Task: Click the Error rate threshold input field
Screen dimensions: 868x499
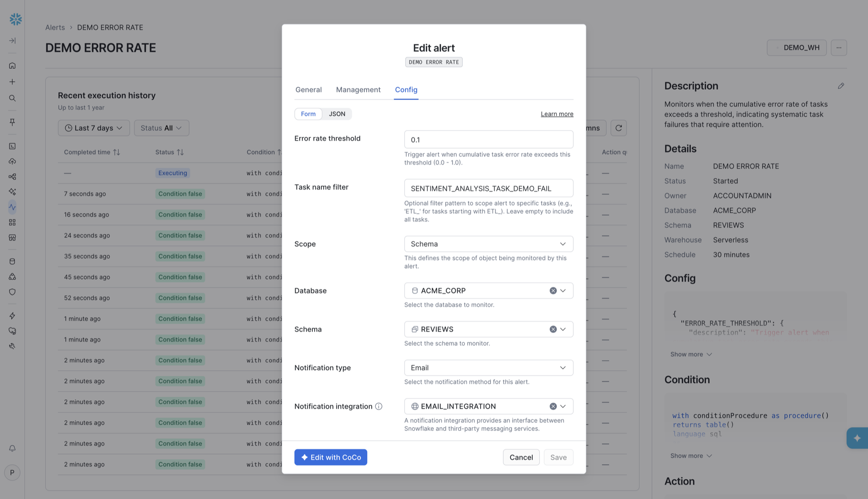Action: [x=489, y=140]
